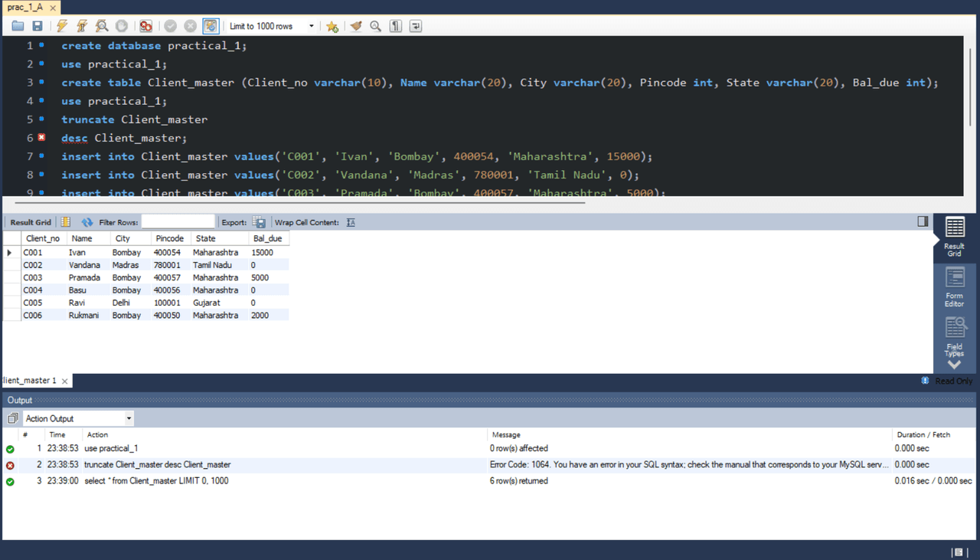The height and width of the screenshot is (560, 980).
Task: Expand the Action Output dropdown
Action: click(x=129, y=418)
